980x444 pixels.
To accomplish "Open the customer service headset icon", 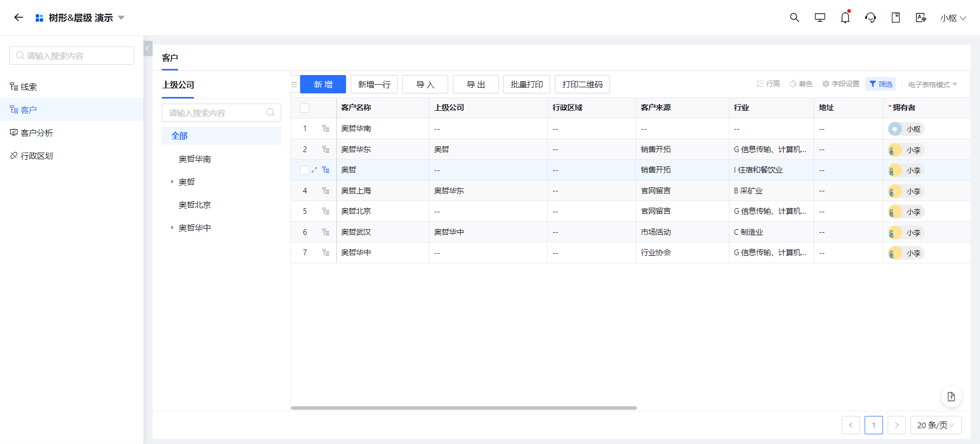I will [870, 17].
